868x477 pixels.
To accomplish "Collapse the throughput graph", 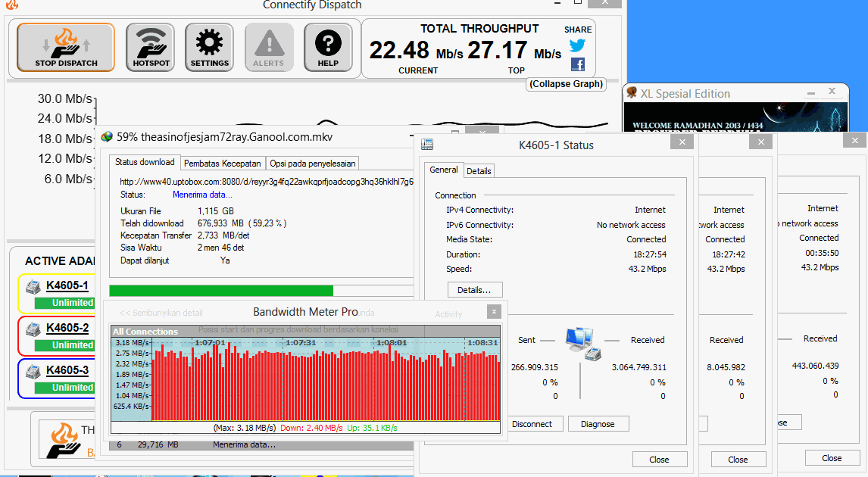I will coord(566,84).
